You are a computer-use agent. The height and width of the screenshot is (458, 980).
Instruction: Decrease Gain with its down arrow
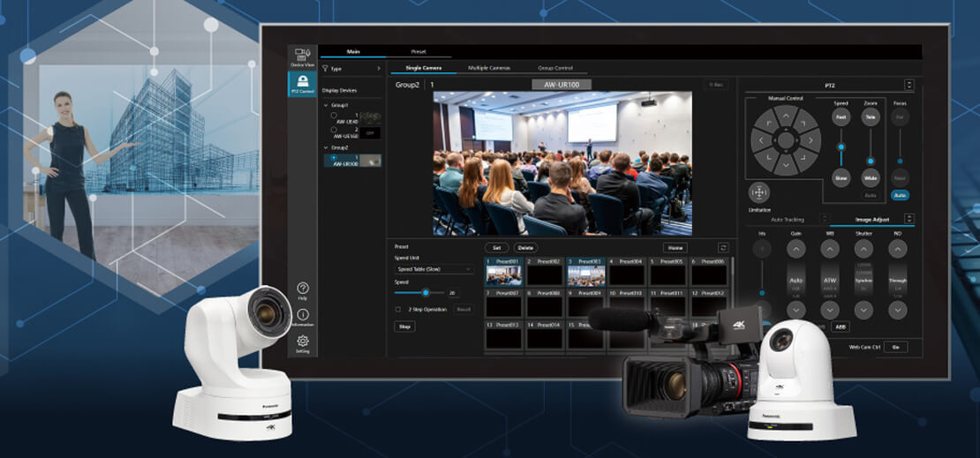click(795, 310)
